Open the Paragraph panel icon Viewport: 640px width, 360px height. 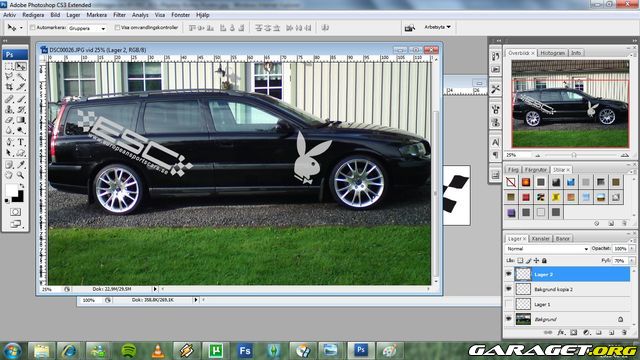tap(496, 155)
